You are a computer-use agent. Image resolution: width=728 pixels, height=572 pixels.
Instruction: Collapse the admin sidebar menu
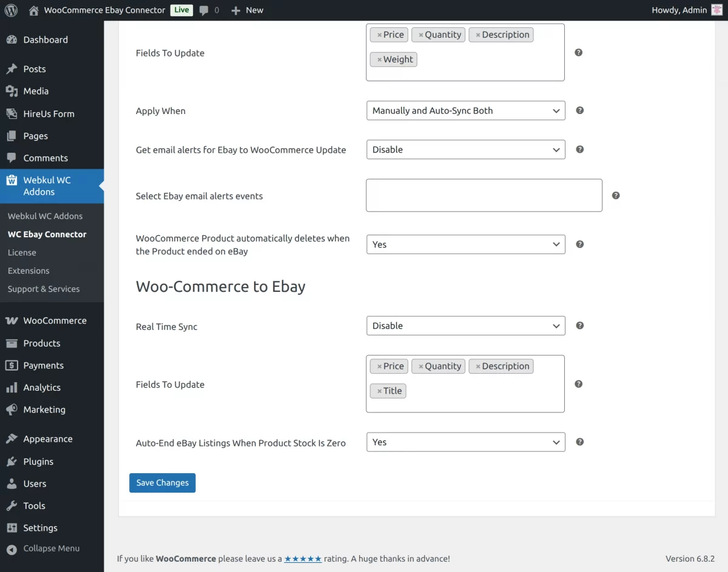click(x=49, y=548)
